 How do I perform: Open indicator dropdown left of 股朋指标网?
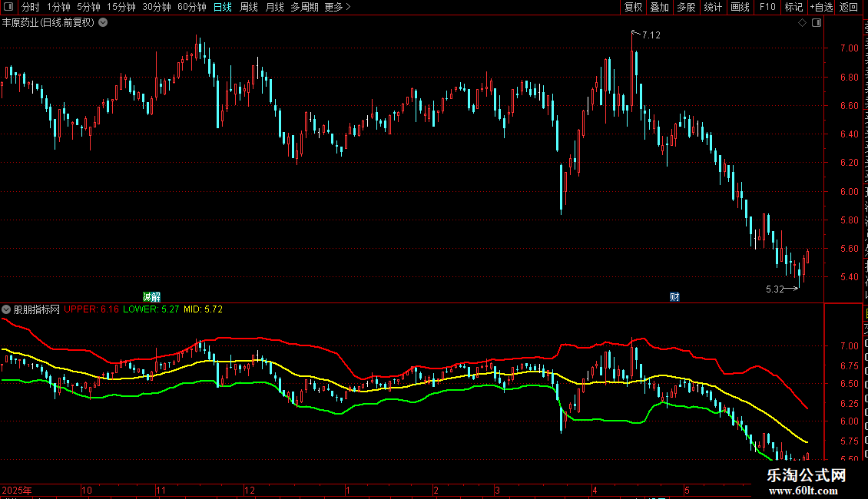pos(6,309)
